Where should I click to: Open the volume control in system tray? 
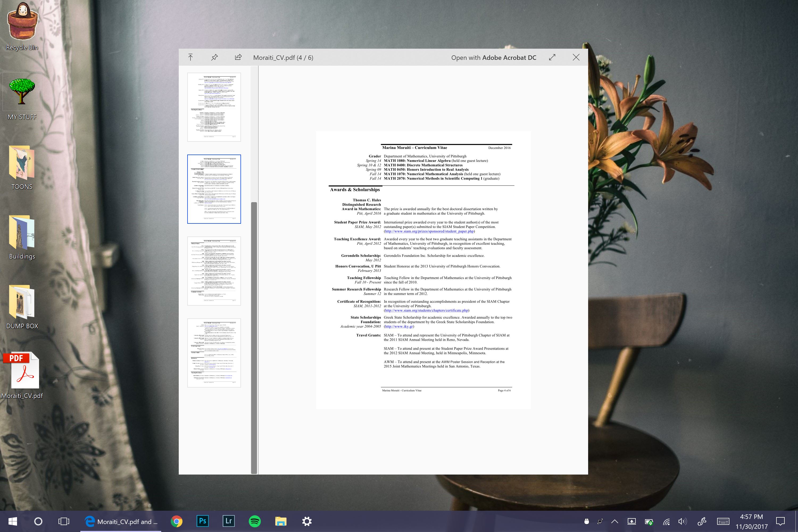tap(683, 521)
